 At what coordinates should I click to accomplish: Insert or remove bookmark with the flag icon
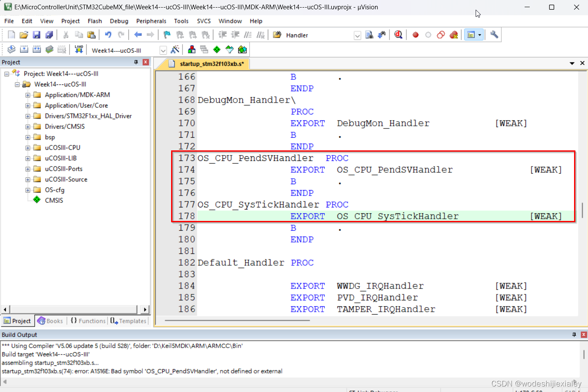point(167,35)
